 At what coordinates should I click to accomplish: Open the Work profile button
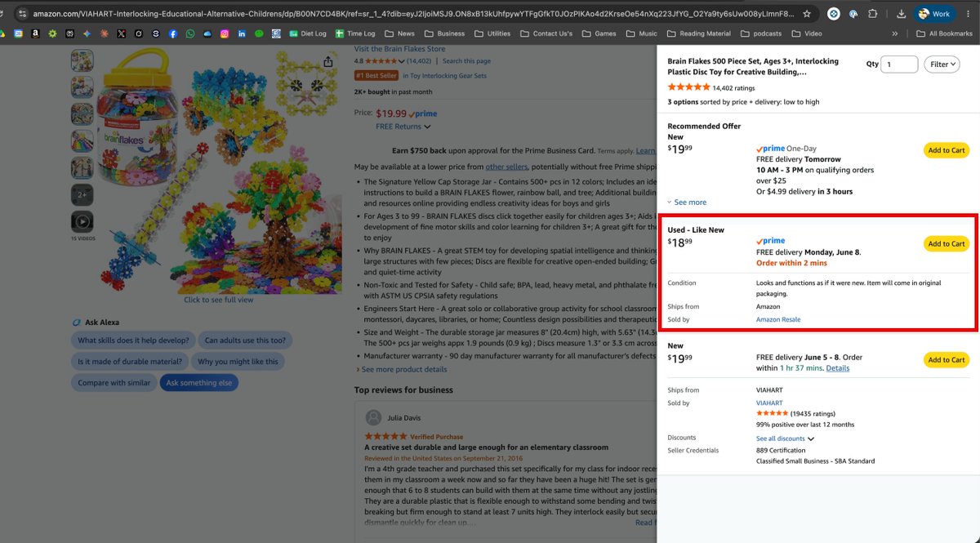pyautogui.click(x=935, y=14)
